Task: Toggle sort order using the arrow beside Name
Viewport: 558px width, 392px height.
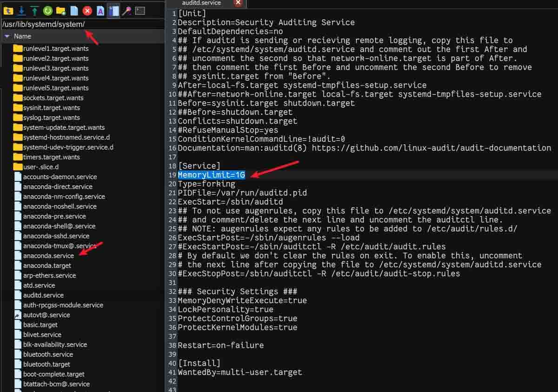Action: pos(7,36)
